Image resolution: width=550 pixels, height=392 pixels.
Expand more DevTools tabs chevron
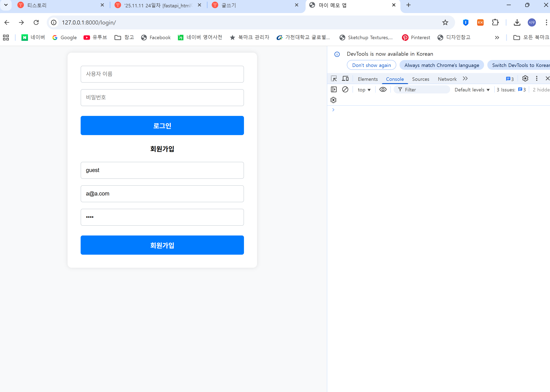[x=465, y=79]
